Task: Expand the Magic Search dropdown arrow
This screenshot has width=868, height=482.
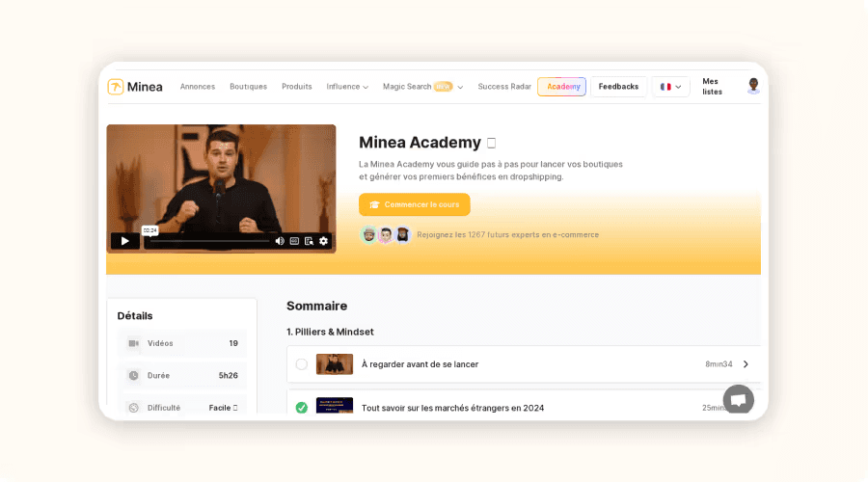Action: (x=460, y=88)
